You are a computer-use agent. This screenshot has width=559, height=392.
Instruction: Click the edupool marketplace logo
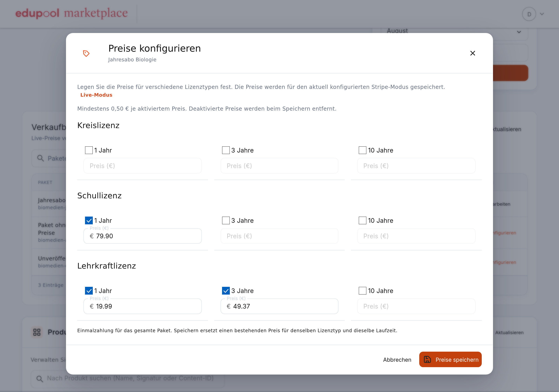pos(71,13)
